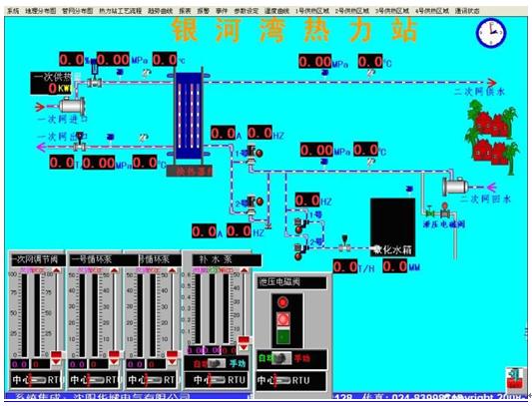The image size is (532, 406).
Task: Toggle 补水泵 auto/manual switch
Action: (217, 363)
